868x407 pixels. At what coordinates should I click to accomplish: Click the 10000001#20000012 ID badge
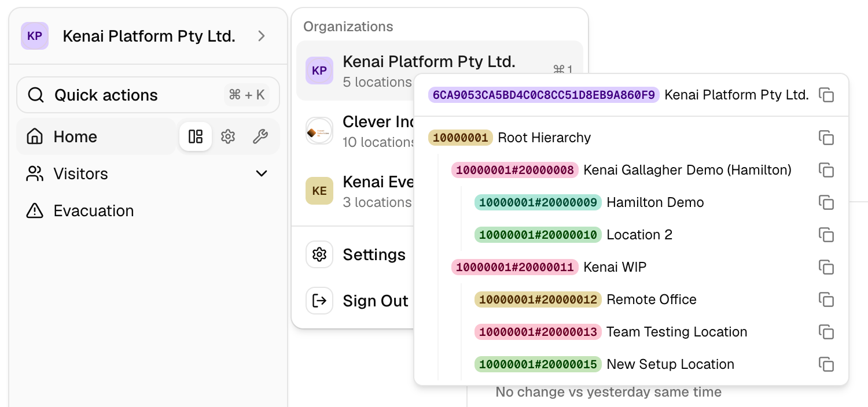pos(538,299)
